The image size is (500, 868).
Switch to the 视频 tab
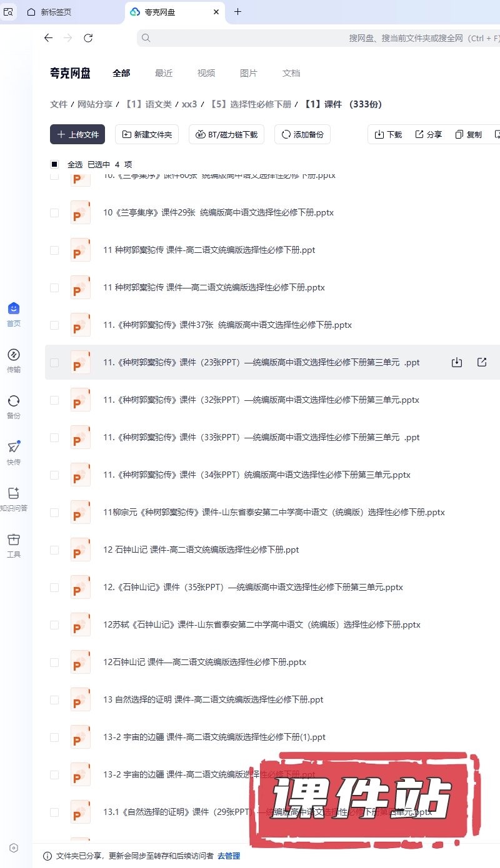coord(206,73)
